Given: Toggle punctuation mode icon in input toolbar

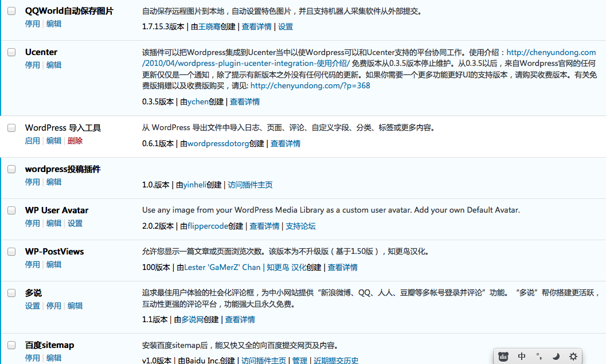Looking at the screenshot, I should 539,357.
